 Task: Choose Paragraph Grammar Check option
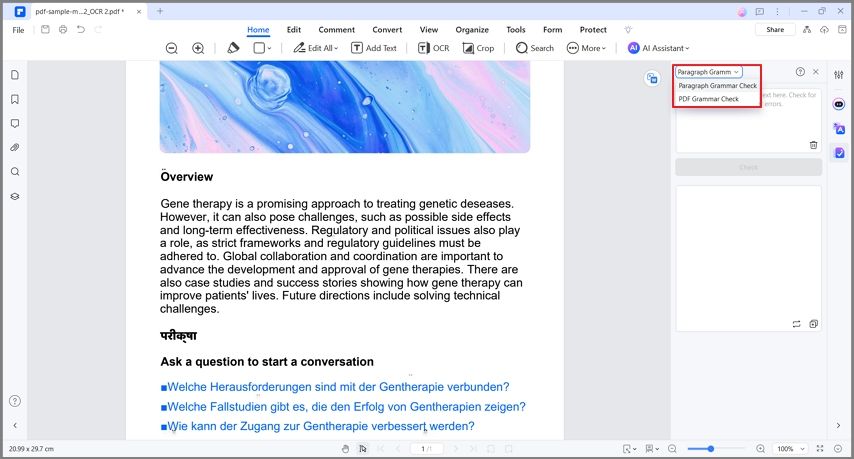coord(717,85)
